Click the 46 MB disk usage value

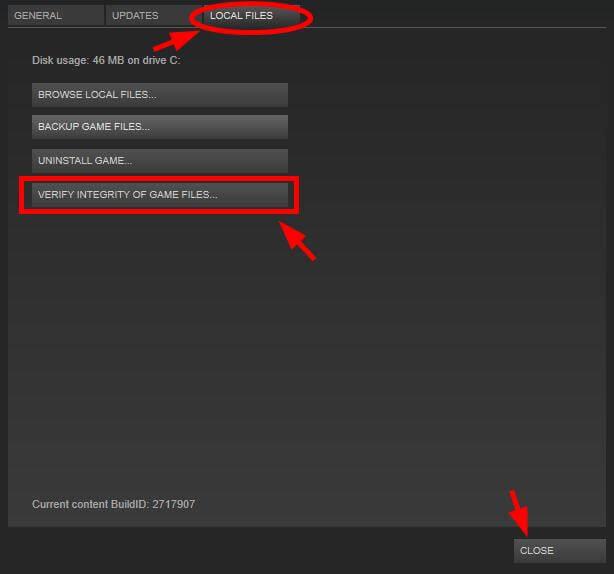105,61
